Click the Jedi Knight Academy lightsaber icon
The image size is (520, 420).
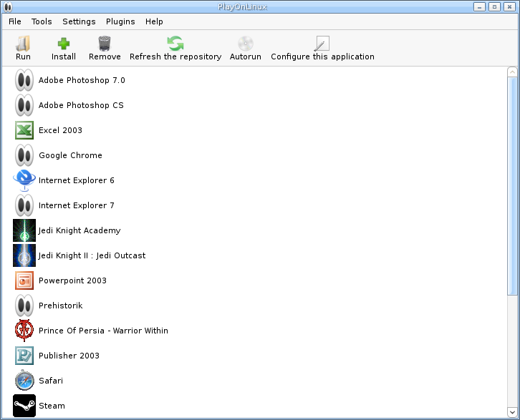click(x=24, y=230)
